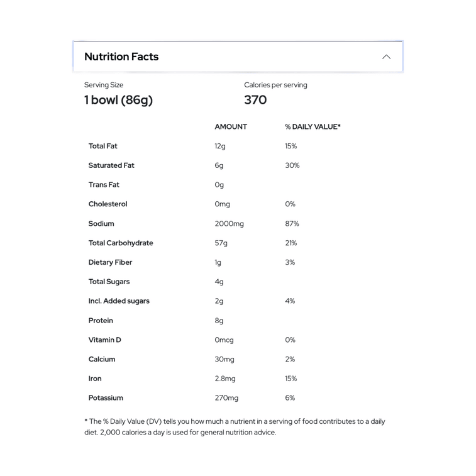Click the 370 calories per serving value

click(255, 100)
